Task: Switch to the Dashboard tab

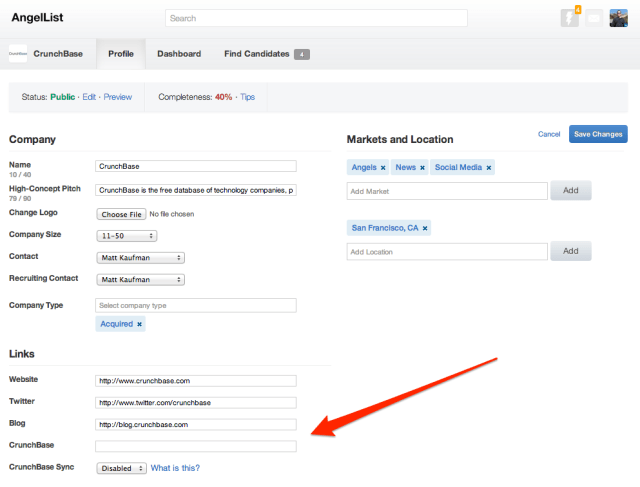Action: (179, 54)
